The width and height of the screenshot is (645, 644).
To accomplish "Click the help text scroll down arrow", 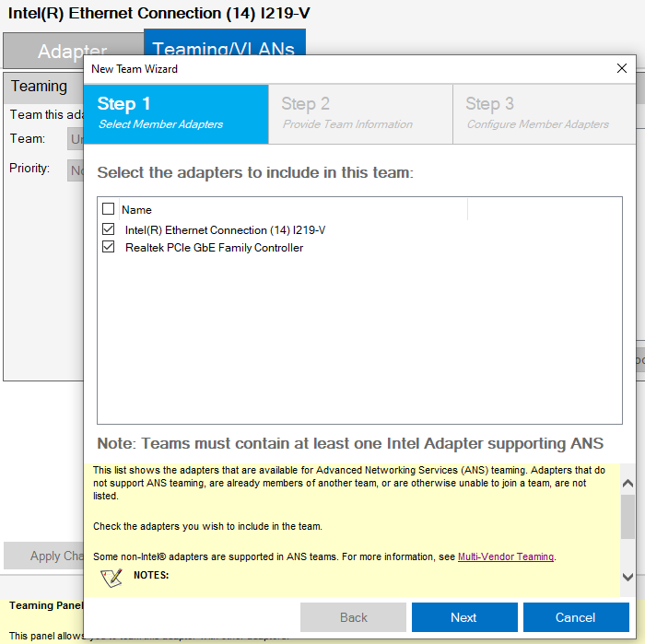I will point(627,577).
